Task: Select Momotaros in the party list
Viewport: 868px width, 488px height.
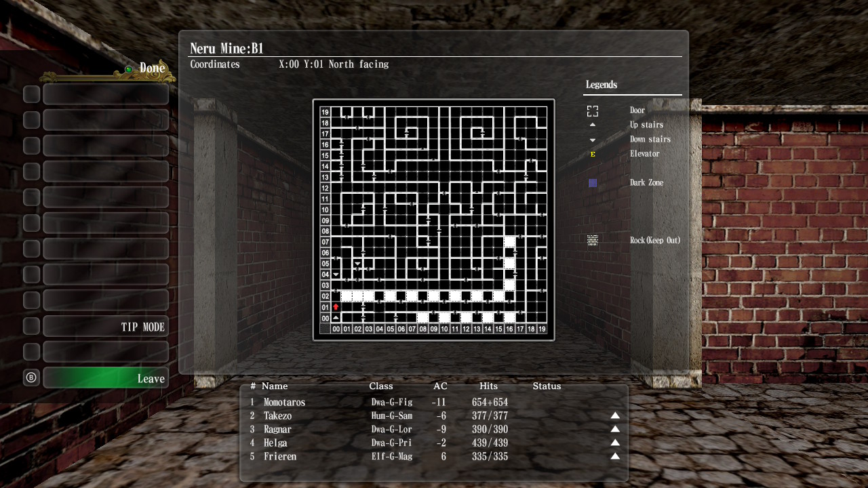Action: 284,402
